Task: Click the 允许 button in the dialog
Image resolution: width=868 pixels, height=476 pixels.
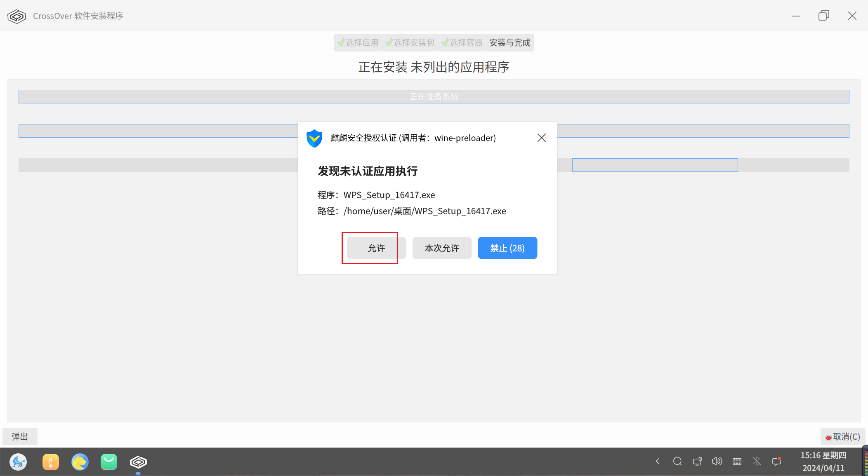Action: 376,248
